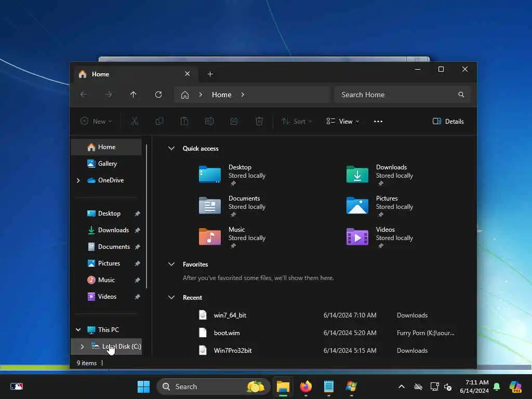Click the search magnifier in Search Home
Image resolution: width=532 pixels, height=399 pixels.
click(x=461, y=95)
